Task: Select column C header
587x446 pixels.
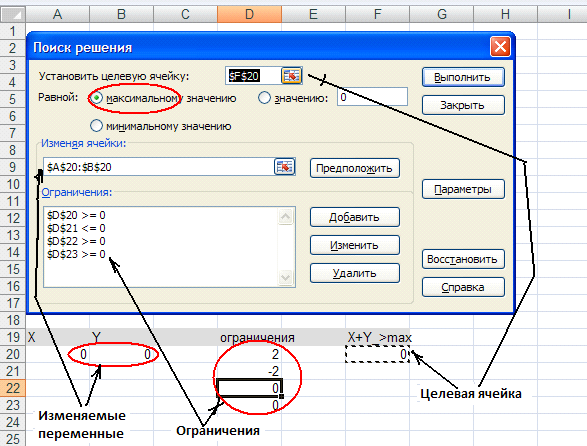Action: [185, 14]
